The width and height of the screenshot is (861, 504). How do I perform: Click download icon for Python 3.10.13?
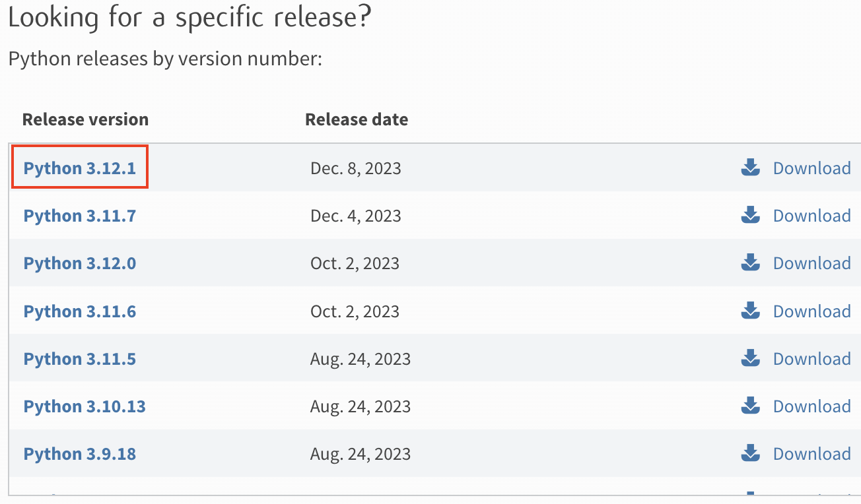pyautogui.click(x=750, y=406)
